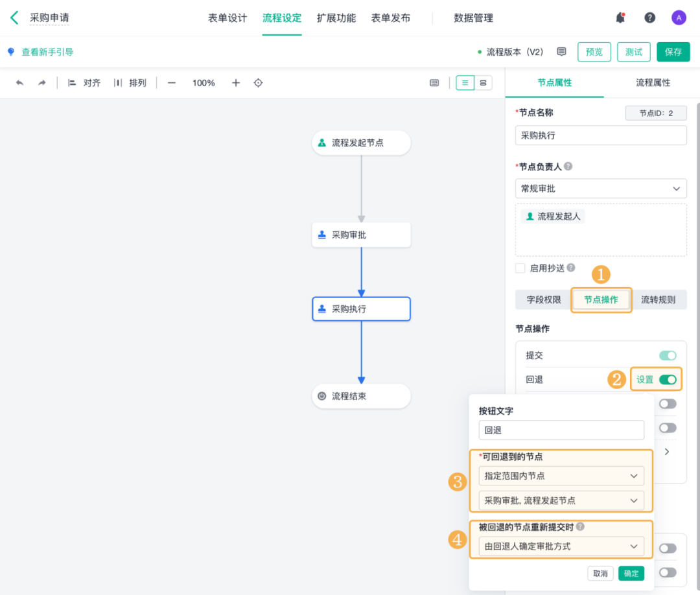Click the 确定 button in popup
This screenshot has height=595, width=700.
click(x=631, y=573)
